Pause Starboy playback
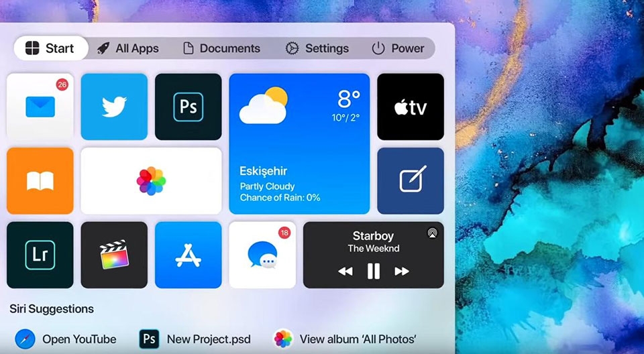Viewport: 644px width, 354px height. point(374,271)
